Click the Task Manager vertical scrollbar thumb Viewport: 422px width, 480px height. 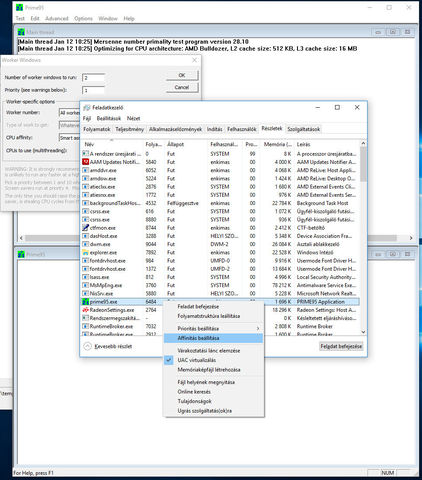tap(363, 164)
